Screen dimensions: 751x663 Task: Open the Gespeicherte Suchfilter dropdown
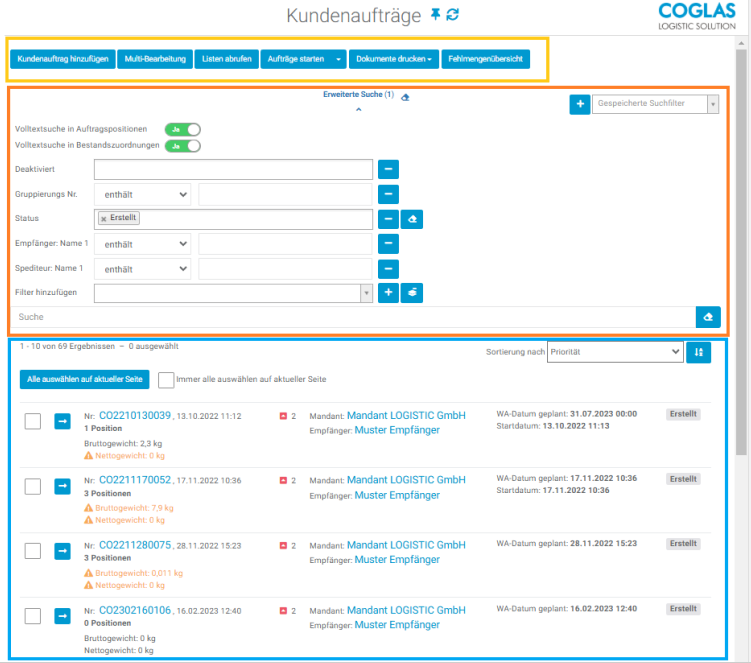(x=655, y=104)
